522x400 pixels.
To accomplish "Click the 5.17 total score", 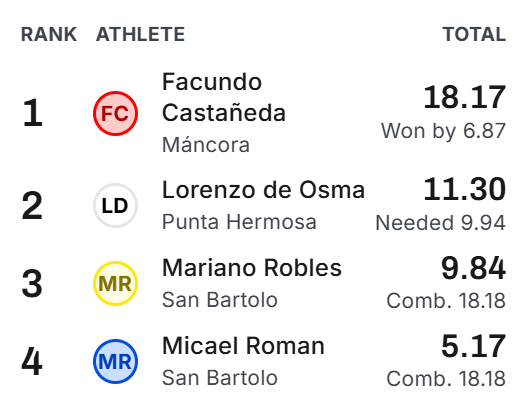I will (473, 346).
